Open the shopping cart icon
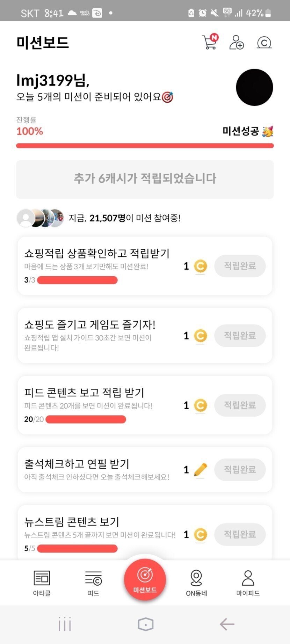Viewport: 290px width, 644px height. pyautogui.click(x=210, y=42)
